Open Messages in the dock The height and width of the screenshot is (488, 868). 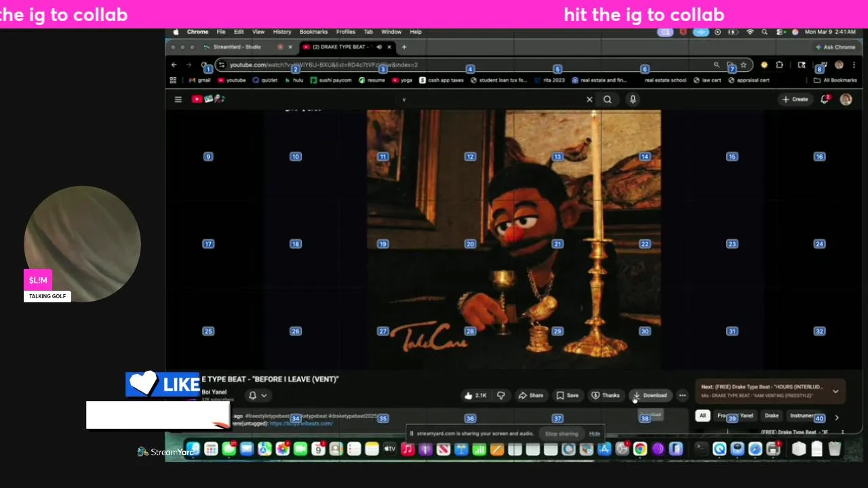coord(229,449)
